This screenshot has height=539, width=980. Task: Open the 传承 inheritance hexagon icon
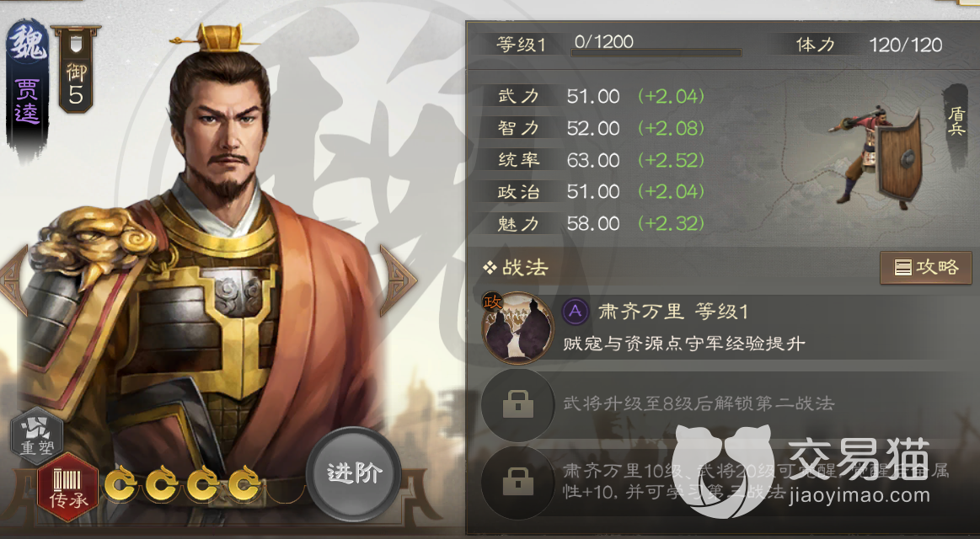[67, 487]
